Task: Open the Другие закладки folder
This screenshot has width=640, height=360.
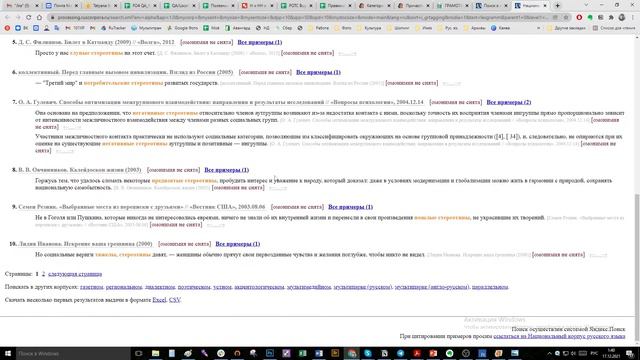Action: [x=567, y=28]
